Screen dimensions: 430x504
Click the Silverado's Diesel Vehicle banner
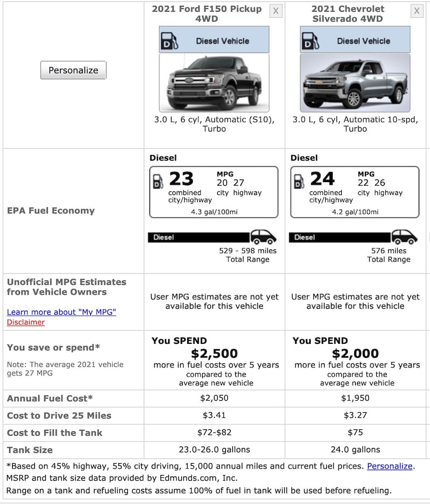(x=363, y=40)
